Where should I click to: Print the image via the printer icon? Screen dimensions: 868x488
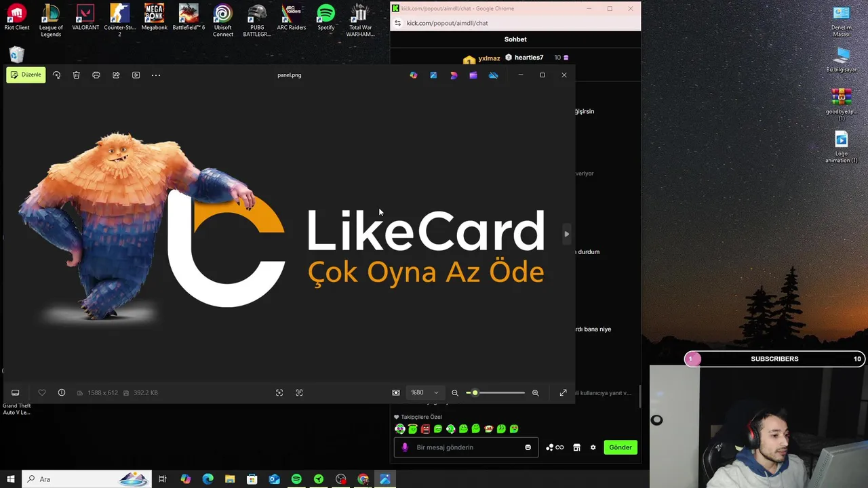coord(96,75)
